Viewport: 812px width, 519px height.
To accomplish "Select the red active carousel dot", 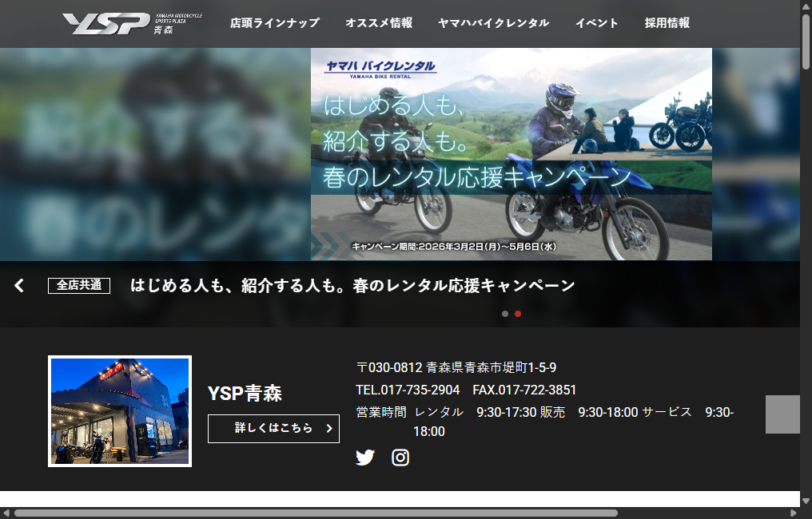I will click(518, 314).
